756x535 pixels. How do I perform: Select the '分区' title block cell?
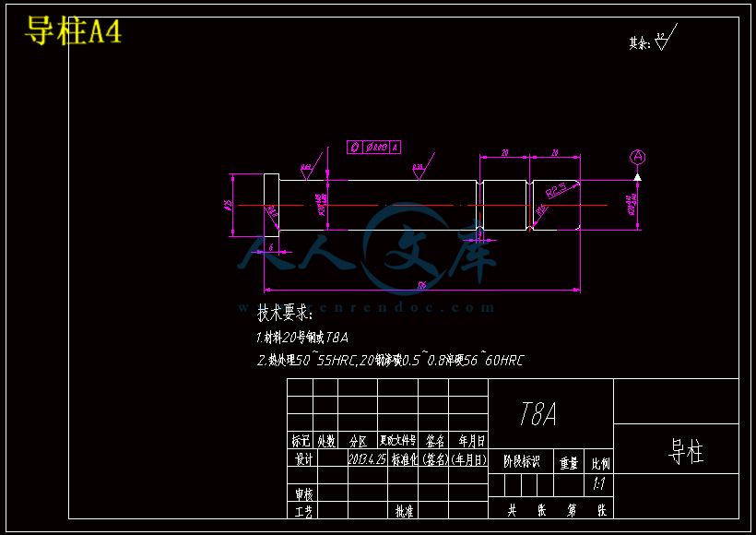(x=358, y=441)
